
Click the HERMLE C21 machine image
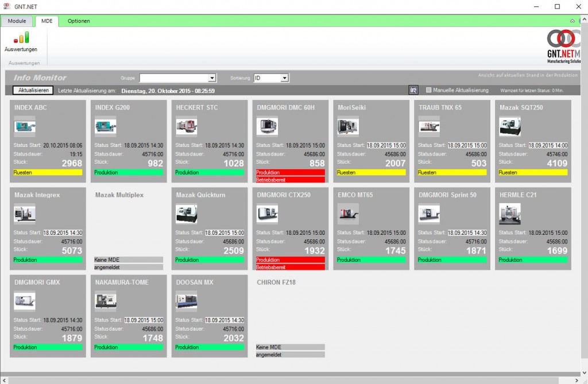(510, 214)
